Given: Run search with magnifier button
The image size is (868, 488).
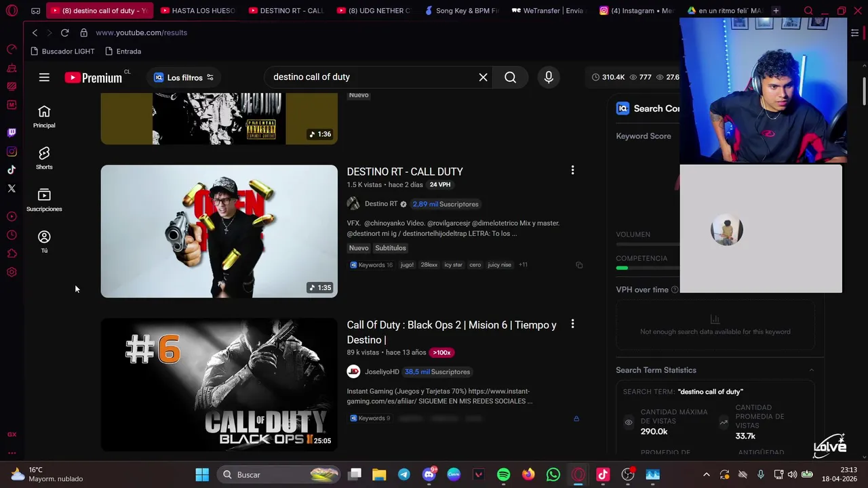Looking at the screenshot, I should point(510,77).
